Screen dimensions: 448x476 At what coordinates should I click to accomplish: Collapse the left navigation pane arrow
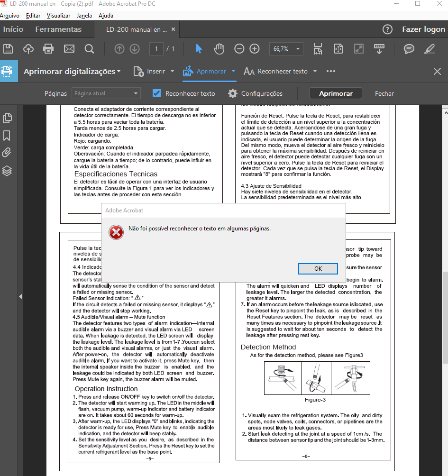[x=20, y=297]
